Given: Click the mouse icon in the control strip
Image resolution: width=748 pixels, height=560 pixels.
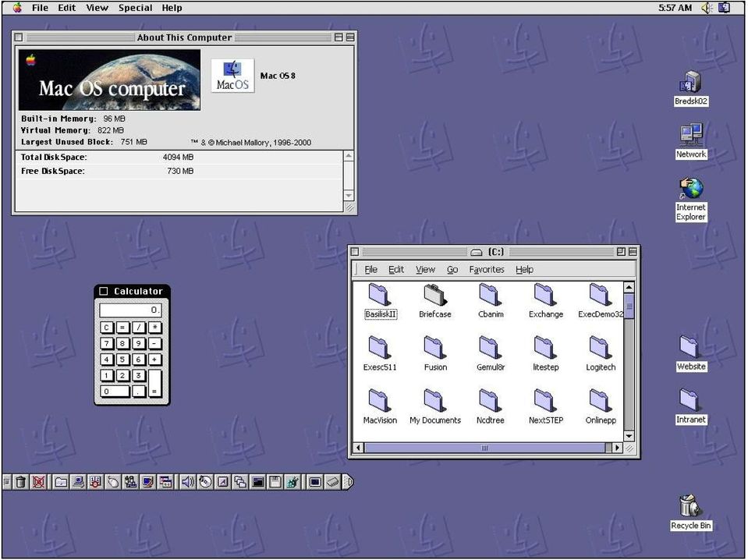Looking at the screenshot, I should click(113, 482).
